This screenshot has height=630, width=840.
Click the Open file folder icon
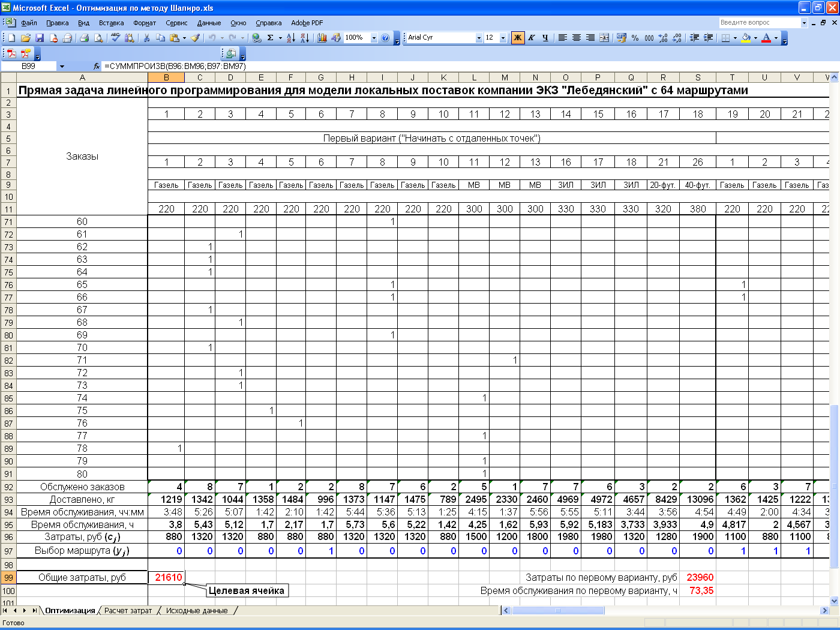pos(26,38)
